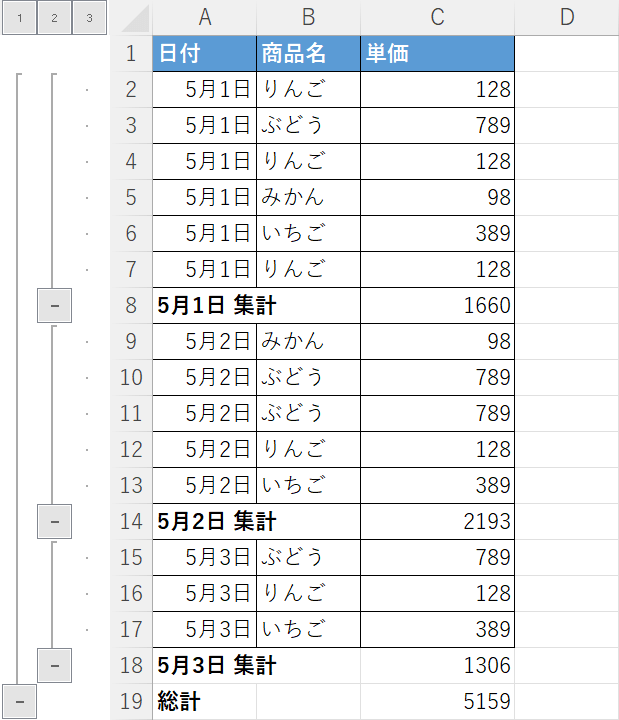619x720 pixels.
Task: Click the 商品名 header cell
Action: point(308,54)
